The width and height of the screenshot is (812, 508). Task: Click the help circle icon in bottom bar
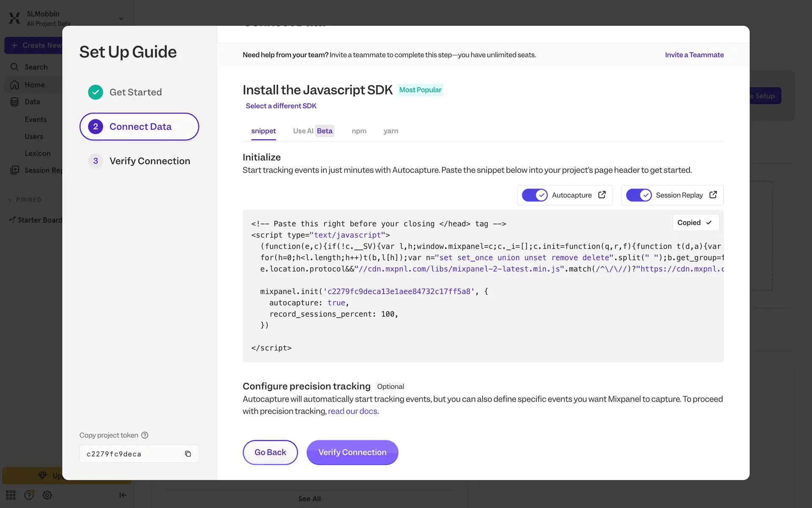tap(29, 495)
